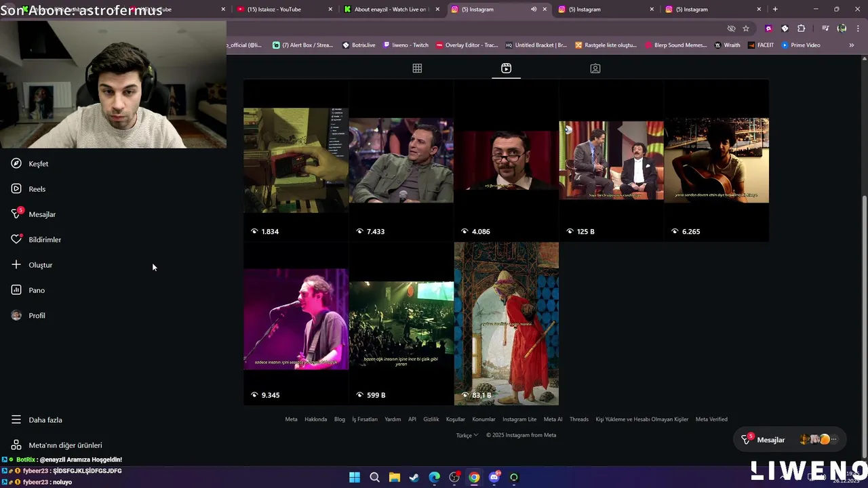Image resolution: width=868 pixels, height=488 pixels.
Task: Open the Chrome profile avatar
Action: point(842,28)
